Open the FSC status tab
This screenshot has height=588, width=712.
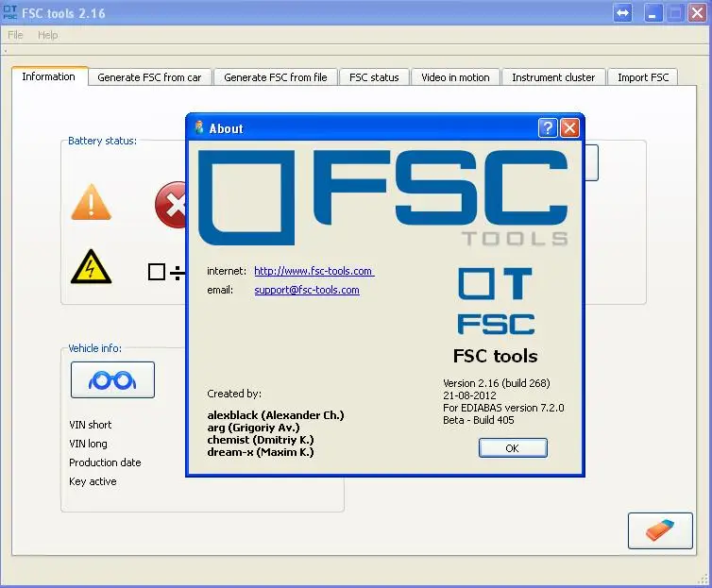(x=374, y=77)
